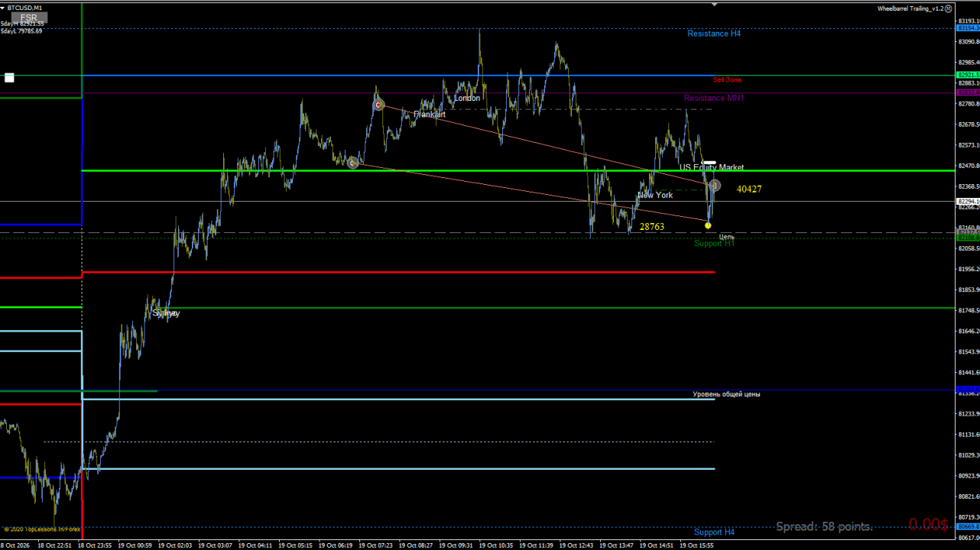
Task: Click the BTCUSD,M1 symbol title
Action: [24, 8]
